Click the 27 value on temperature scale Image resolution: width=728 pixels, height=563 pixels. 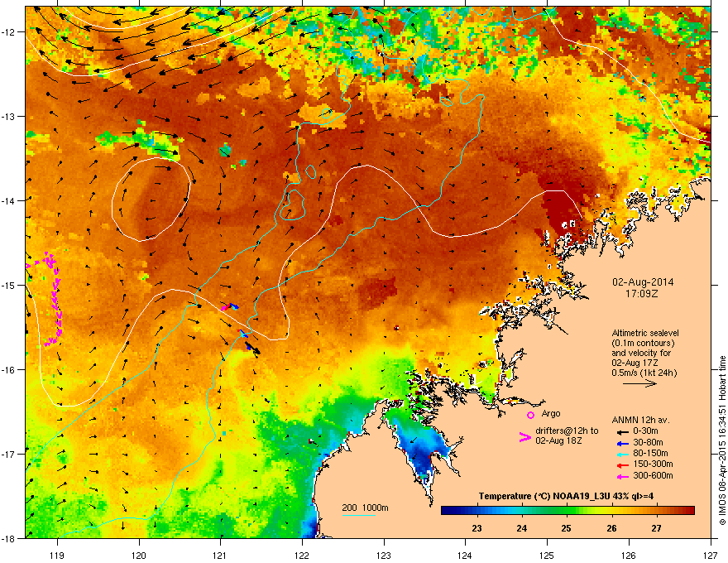pos(656,528)
